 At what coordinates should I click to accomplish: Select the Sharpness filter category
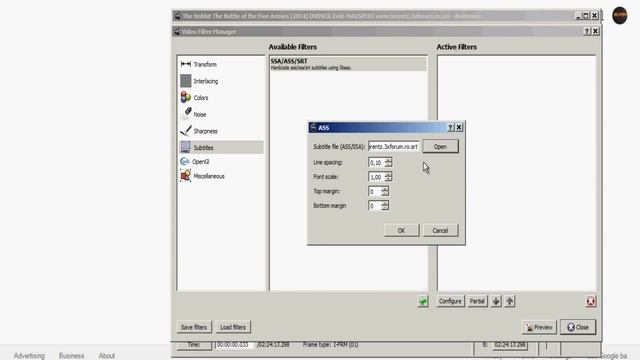pyautogui.click(x=221, y=131)
